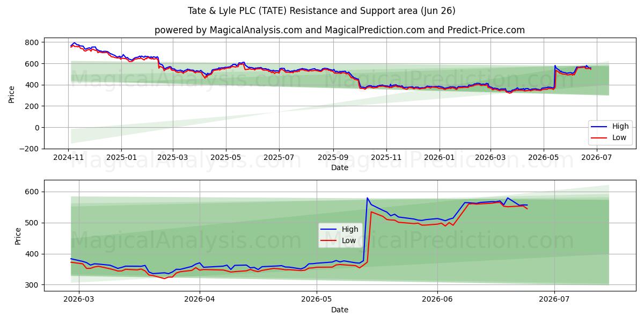
Task: Click the '2025-11' tick label on the top chart
Action: tap(386, 157)
